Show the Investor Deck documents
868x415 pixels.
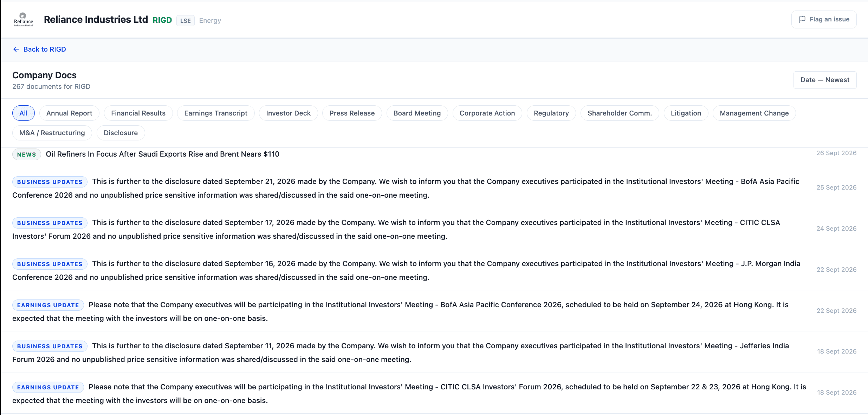[288, 113]
